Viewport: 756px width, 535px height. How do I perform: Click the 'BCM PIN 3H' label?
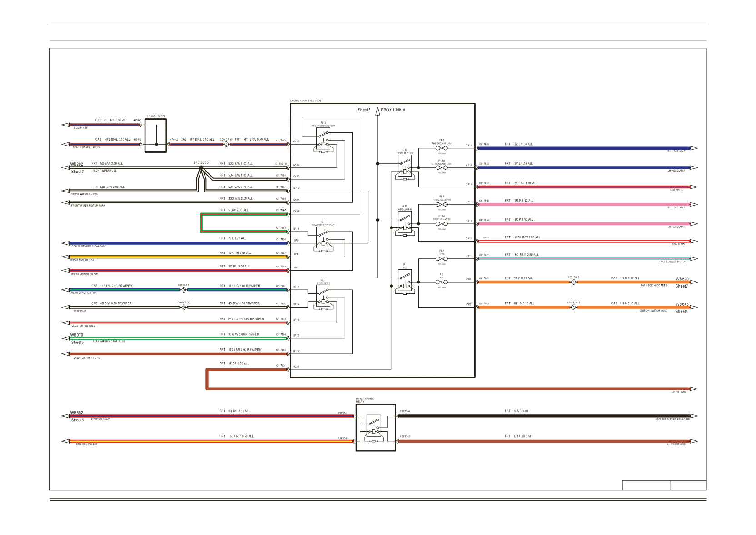676,190
